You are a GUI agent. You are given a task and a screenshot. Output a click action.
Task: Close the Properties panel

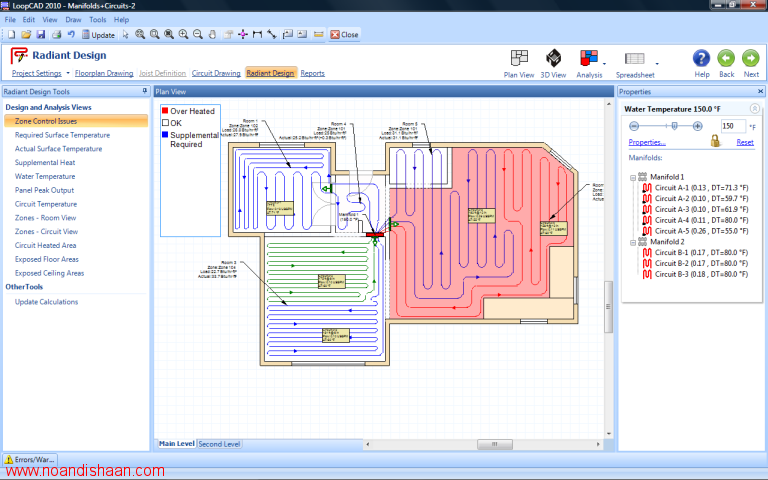760,92
